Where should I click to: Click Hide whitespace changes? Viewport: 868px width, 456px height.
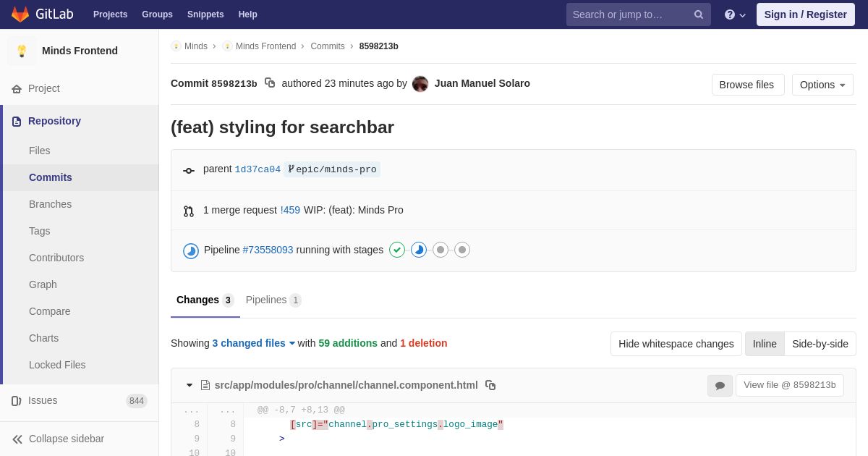pos(676,344)
